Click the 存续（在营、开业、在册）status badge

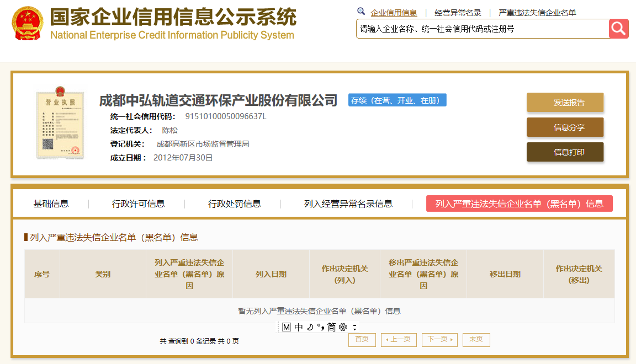(x=397, y=100)
